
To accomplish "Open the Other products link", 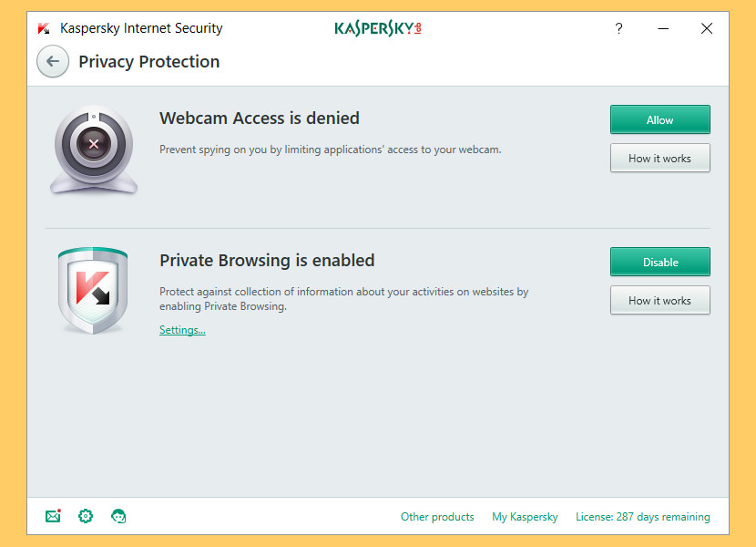I will (437, 517).
